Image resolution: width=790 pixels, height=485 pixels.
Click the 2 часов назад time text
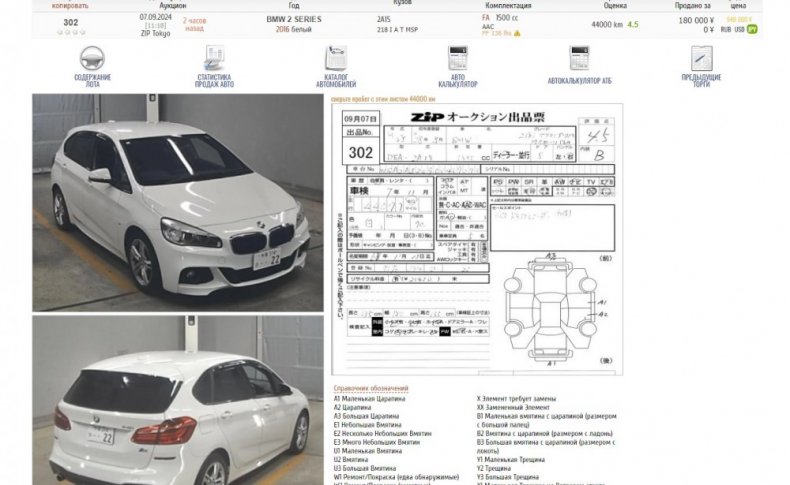[x=194, y=24]
